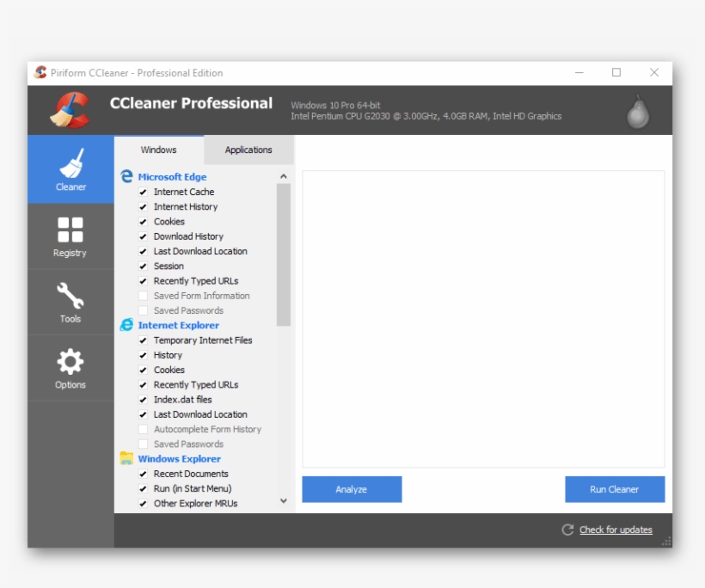Viewport: 705px width, 588px height.
Task: Enable Autocomplete Form History checkbox
Action: click(x=143, y=429)
